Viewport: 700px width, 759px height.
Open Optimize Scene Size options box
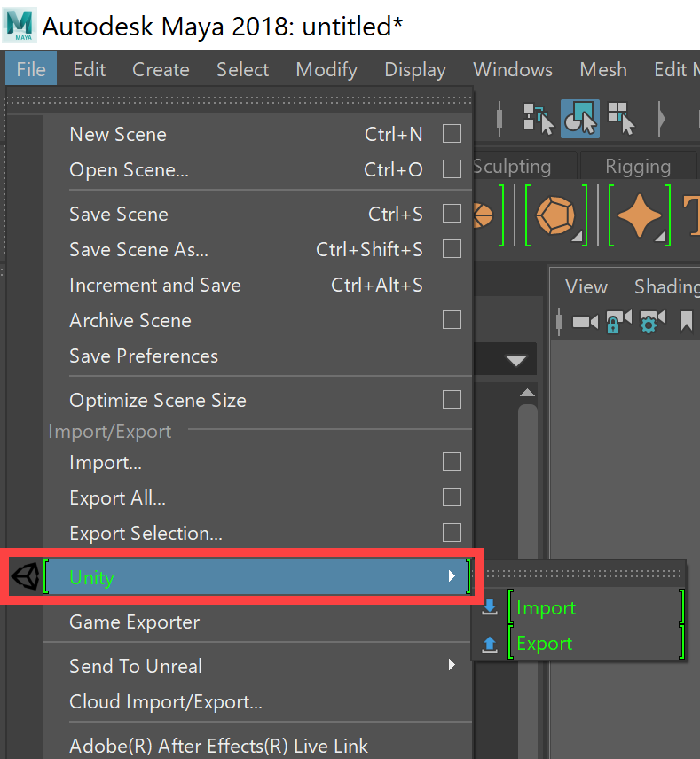click(452, 400)
